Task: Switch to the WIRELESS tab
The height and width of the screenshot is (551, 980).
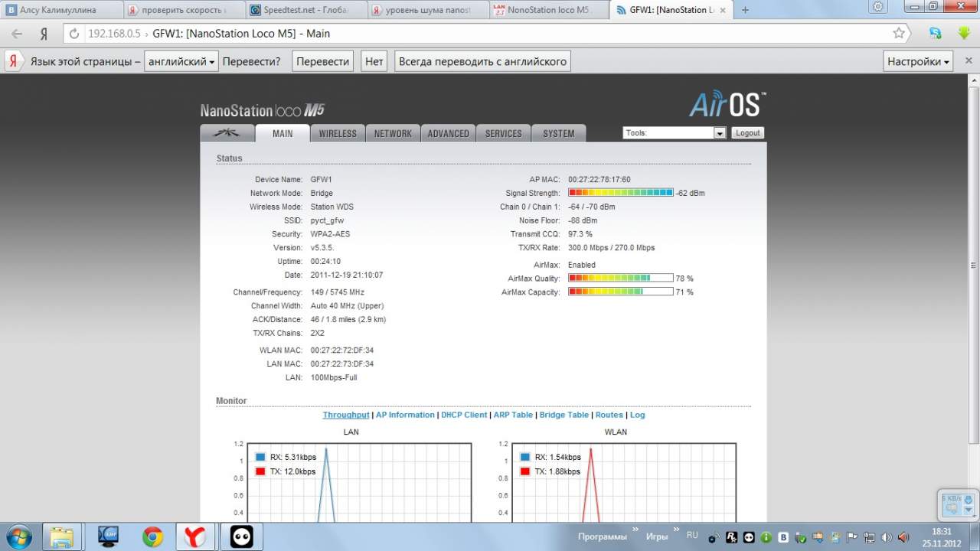Action: pos(338,133)
